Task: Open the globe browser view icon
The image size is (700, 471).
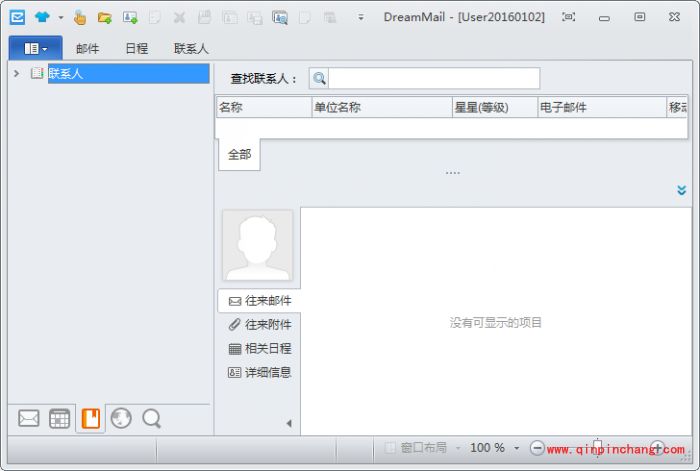Action: click(x=121, y=418)
